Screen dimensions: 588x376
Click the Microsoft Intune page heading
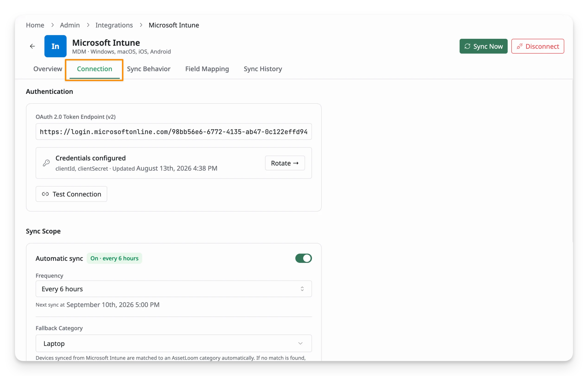pyautogui.click(x=106, y=43)
